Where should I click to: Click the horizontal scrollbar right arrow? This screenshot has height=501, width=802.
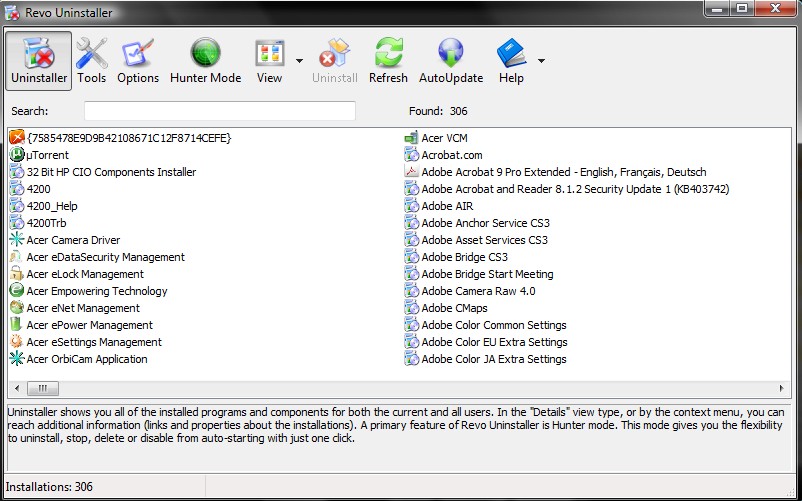pyautogui.click(x=782, y=389)
